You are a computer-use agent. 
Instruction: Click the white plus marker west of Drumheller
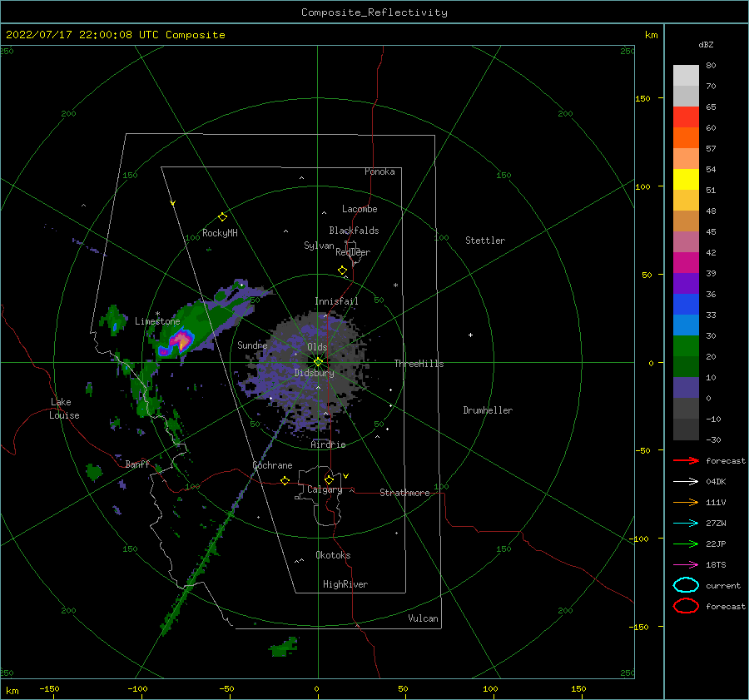[x=470, y=335]
